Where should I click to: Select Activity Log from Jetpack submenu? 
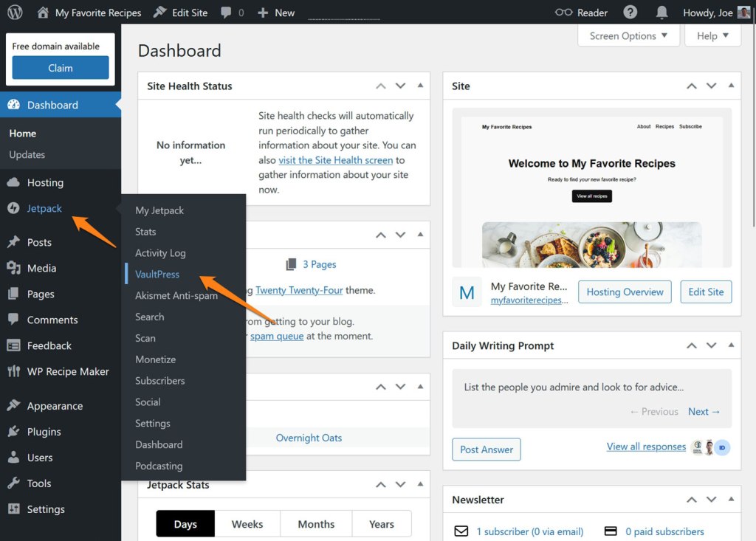(x=160, y=252)
